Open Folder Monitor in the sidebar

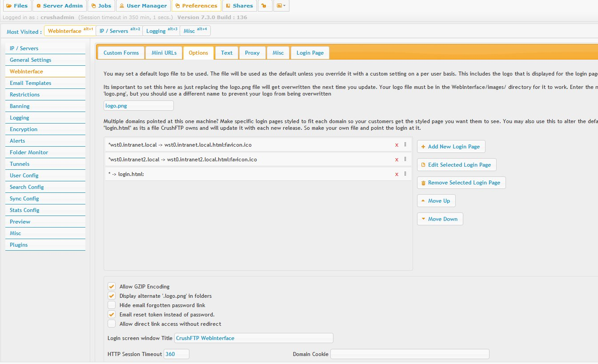click(45, 152)
